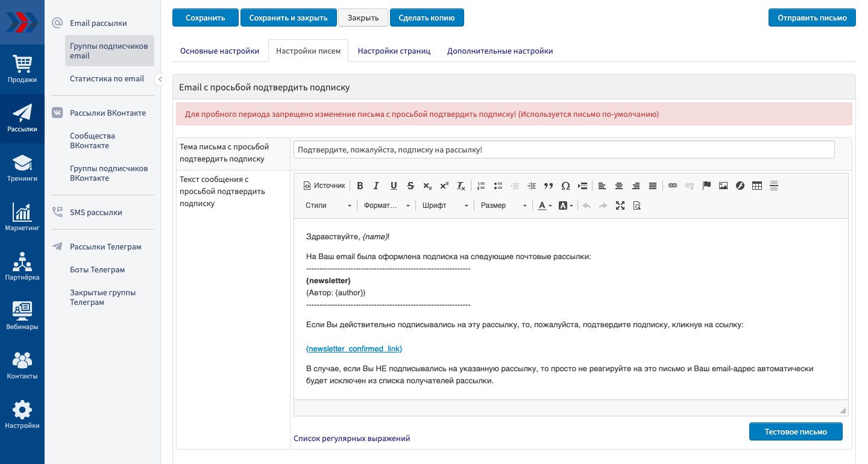Screen dimensions: 868x464
Task: Insert an image via the toolbar
Action: click(723, 186)
